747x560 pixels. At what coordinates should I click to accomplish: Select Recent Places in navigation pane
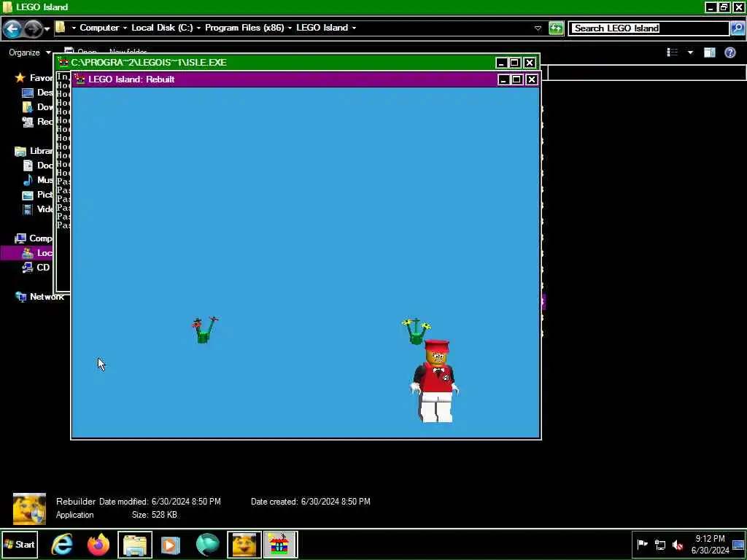tap(38, 122)
